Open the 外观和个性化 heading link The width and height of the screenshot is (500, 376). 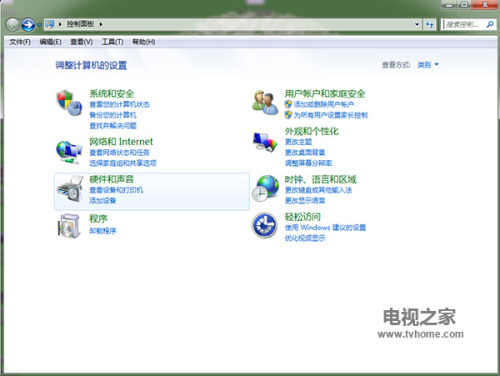point(312,131)
